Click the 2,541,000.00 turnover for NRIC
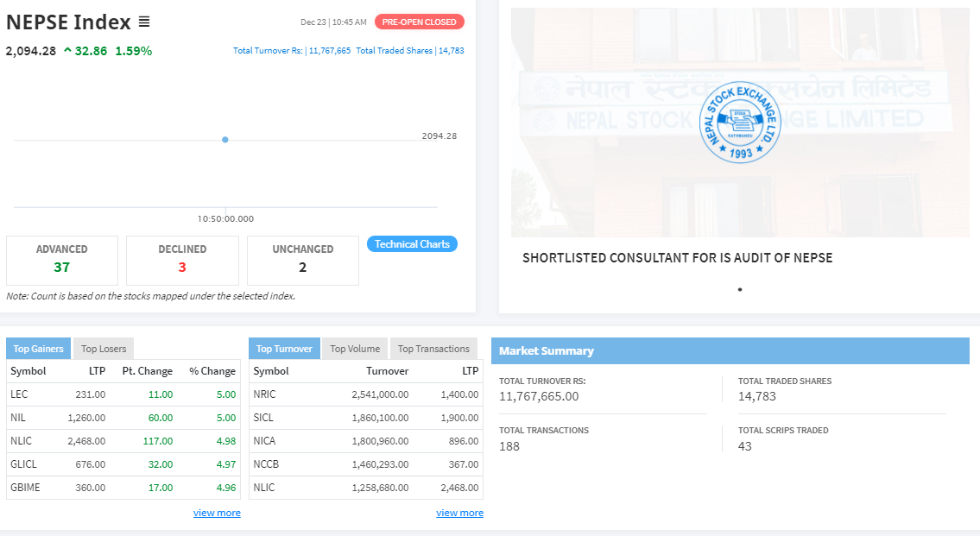Viewport: 980px width, 536px height. (380, 394)
